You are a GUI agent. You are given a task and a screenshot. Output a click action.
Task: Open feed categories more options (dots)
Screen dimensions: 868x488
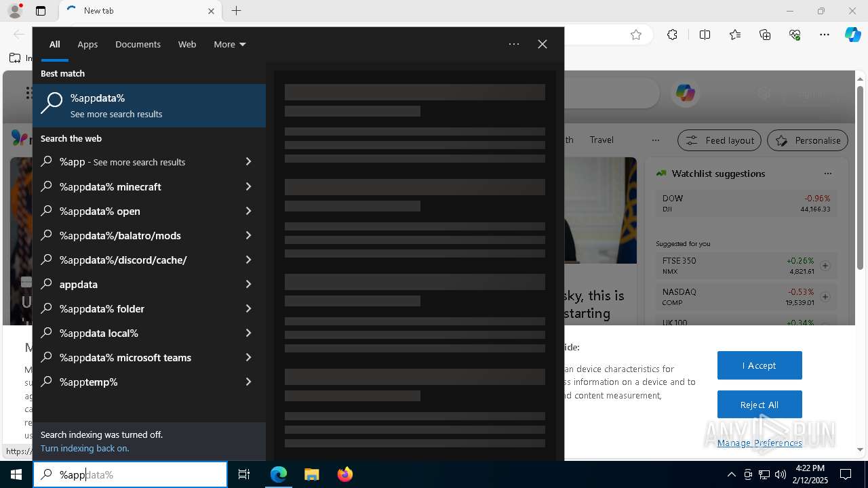pyautogui.click(x=655, y=140)
